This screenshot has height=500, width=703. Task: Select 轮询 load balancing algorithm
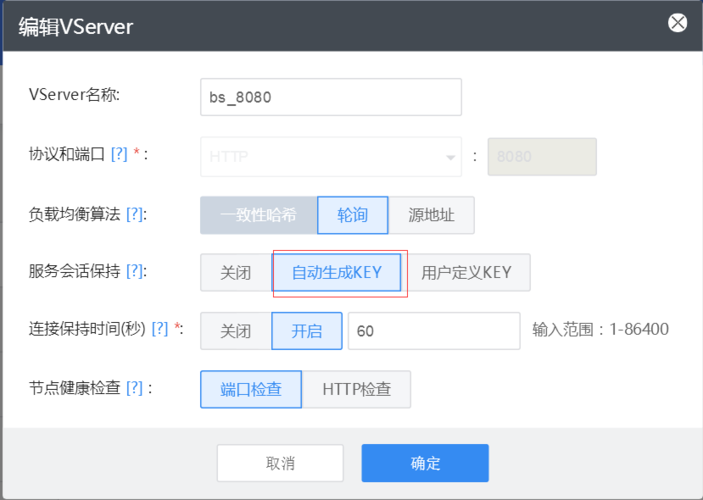[352, 215]
